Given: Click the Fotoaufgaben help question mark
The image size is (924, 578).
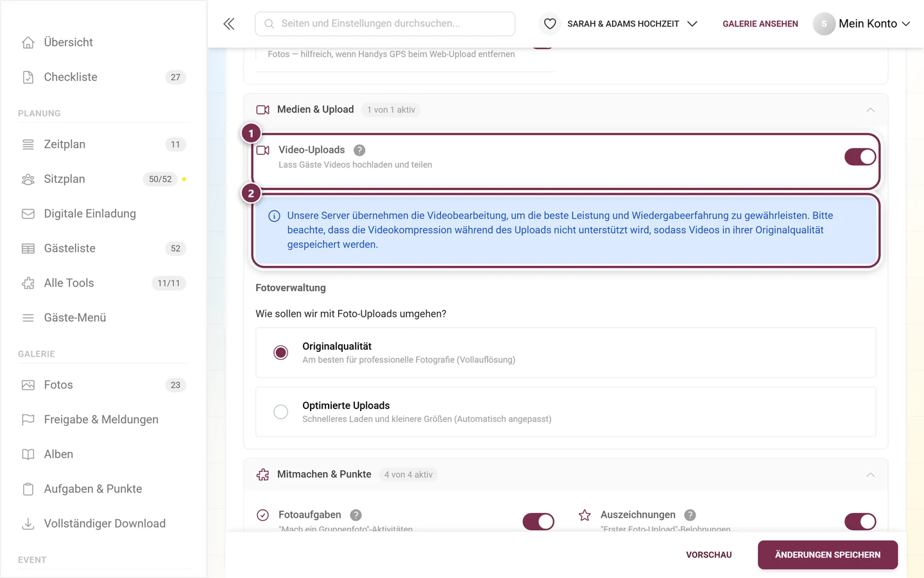Looking at the screenshot, I should click(356, 515).
